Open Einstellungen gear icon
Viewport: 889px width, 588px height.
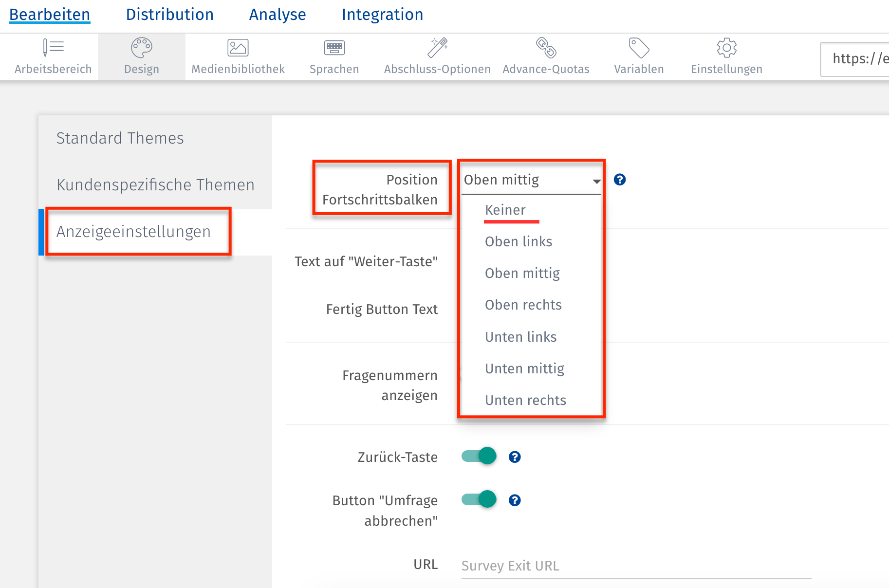(x=726, y=48)
